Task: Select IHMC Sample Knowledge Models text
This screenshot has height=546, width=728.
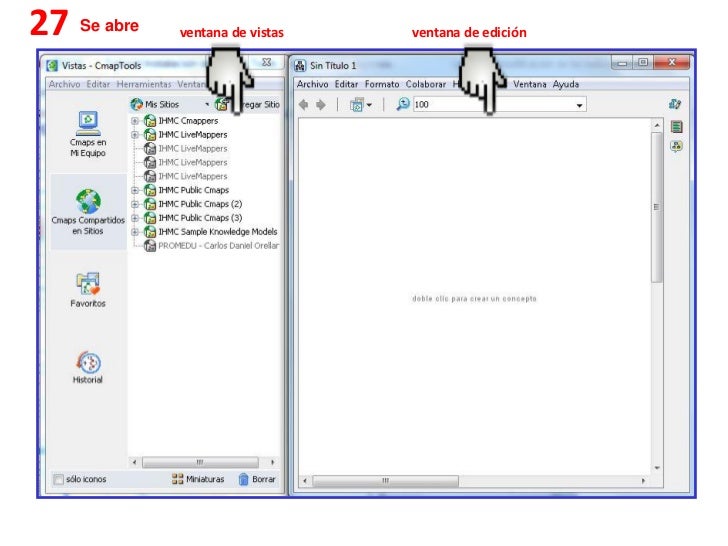Action: [x=218, y=232]
